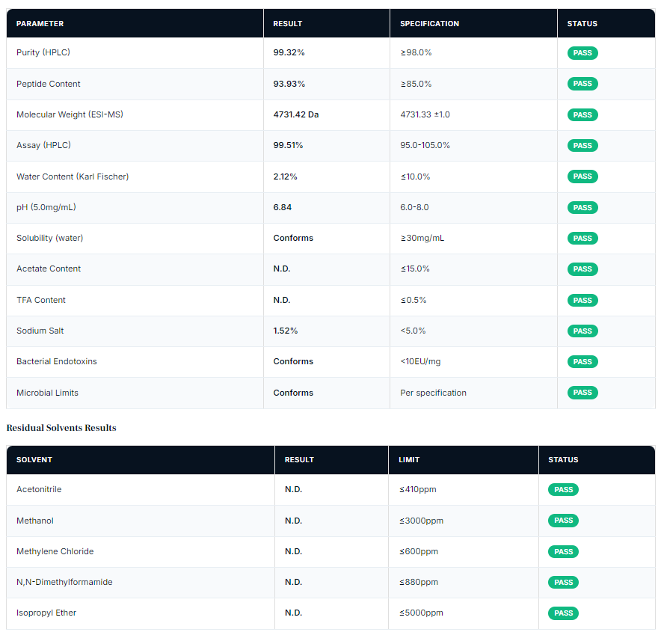Select Water Content (Karl Fischer) label
Image resolution: width=661 pixels, height=644 pixels.
73,177
